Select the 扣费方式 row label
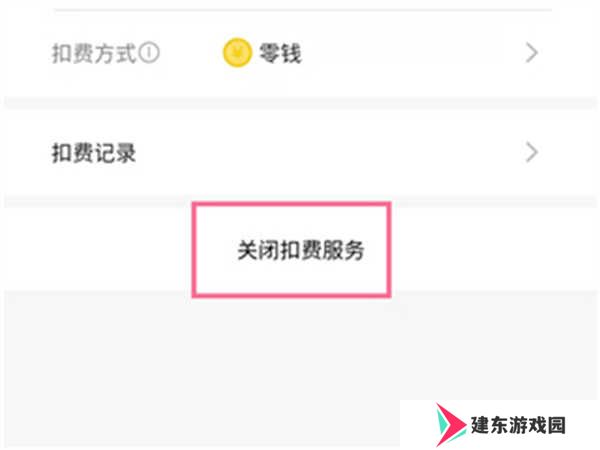Screen dimensions: 600x450 click(94, 53)
